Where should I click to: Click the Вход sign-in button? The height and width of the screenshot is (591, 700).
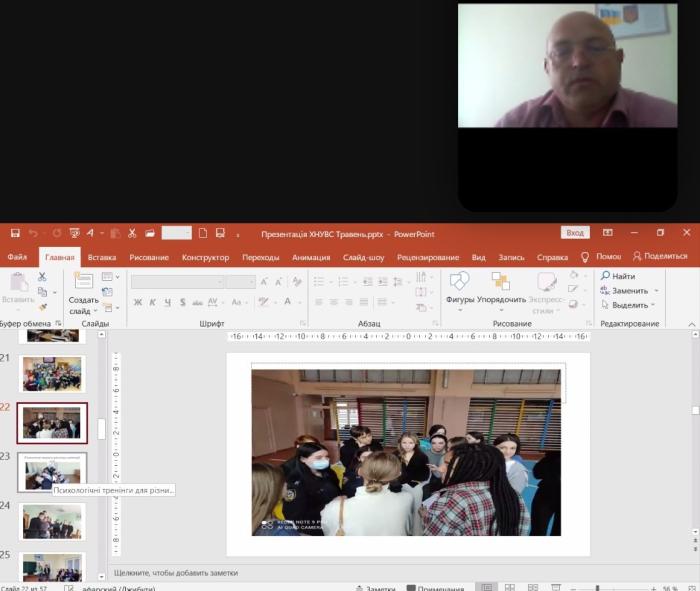click(575, 233)
